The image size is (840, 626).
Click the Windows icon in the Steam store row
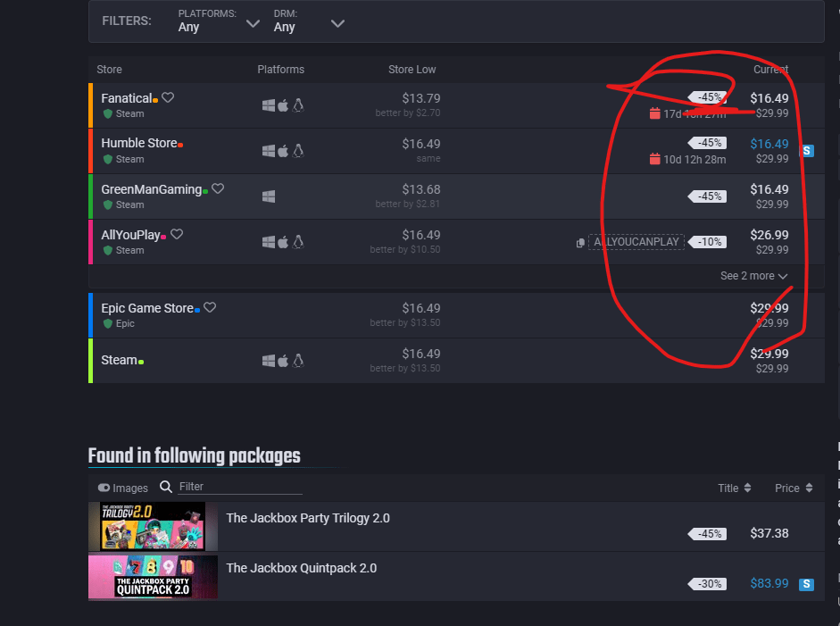[269, 361]
